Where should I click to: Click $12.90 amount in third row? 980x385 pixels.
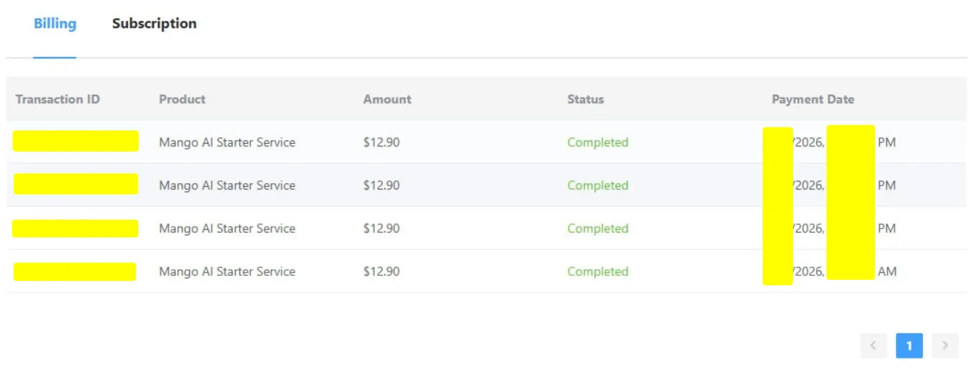click(381, 228)
